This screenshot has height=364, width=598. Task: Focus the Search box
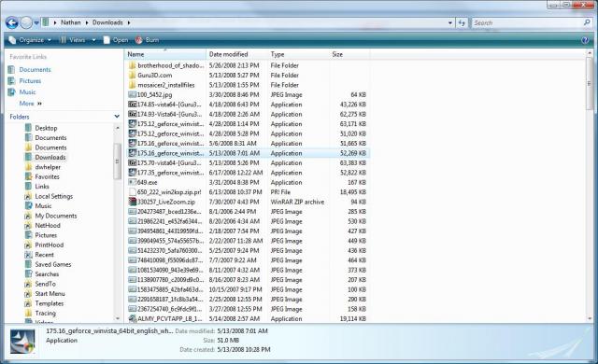527,22
